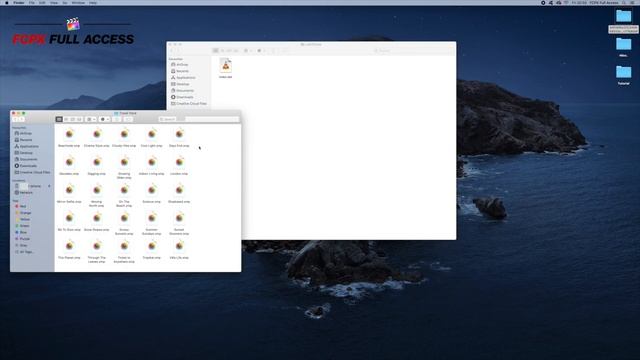The image size is (640, 360).
Task: Click the search field in back window
Action: pyautogui.click(x=413, y=51)
